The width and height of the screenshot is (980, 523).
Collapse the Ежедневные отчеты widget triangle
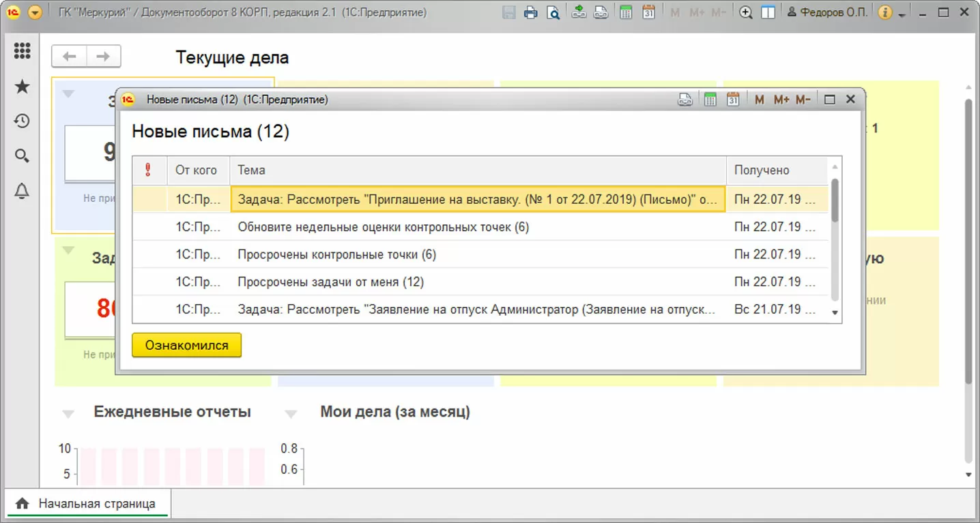68,413
